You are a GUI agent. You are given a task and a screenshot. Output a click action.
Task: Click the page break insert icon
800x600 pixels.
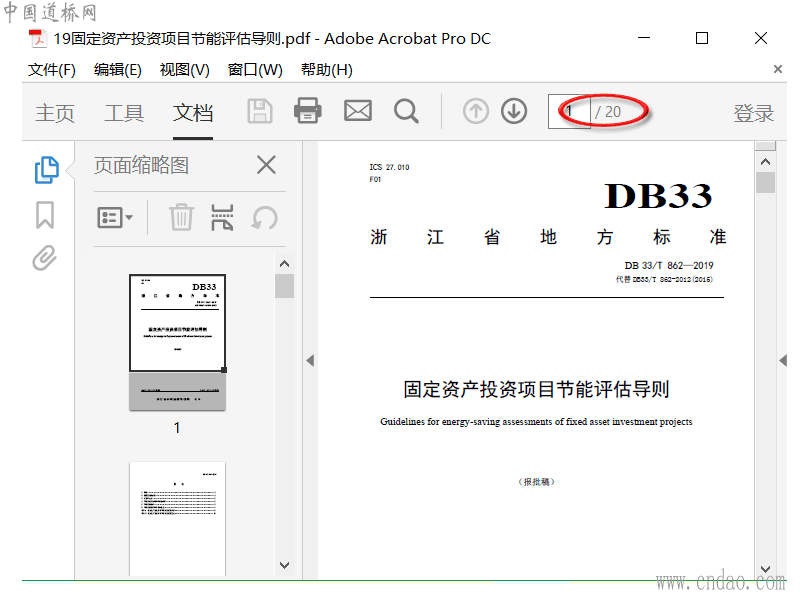[222, 217]
